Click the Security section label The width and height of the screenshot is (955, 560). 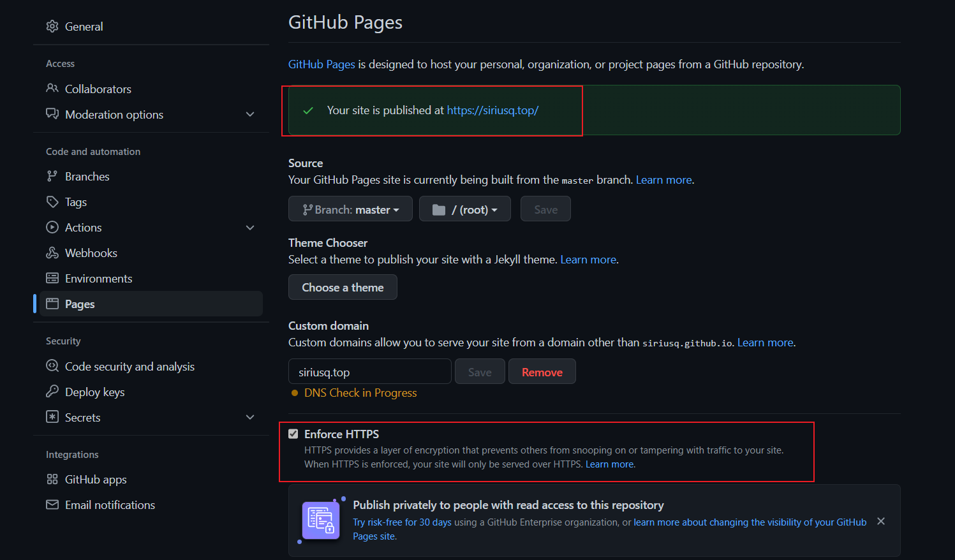pos(63,341)
